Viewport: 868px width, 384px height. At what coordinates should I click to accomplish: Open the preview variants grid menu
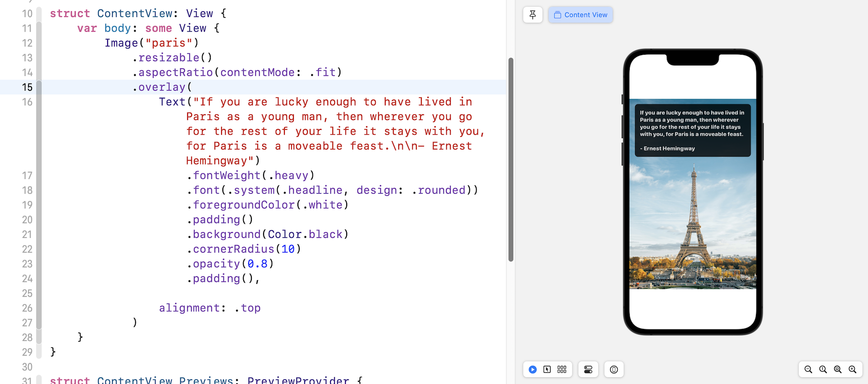(x=562, y=370)
